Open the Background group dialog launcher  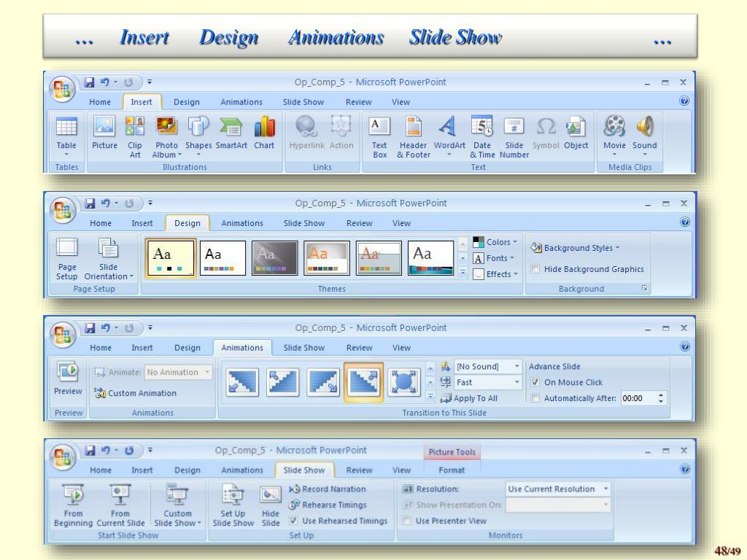point(645,288)
